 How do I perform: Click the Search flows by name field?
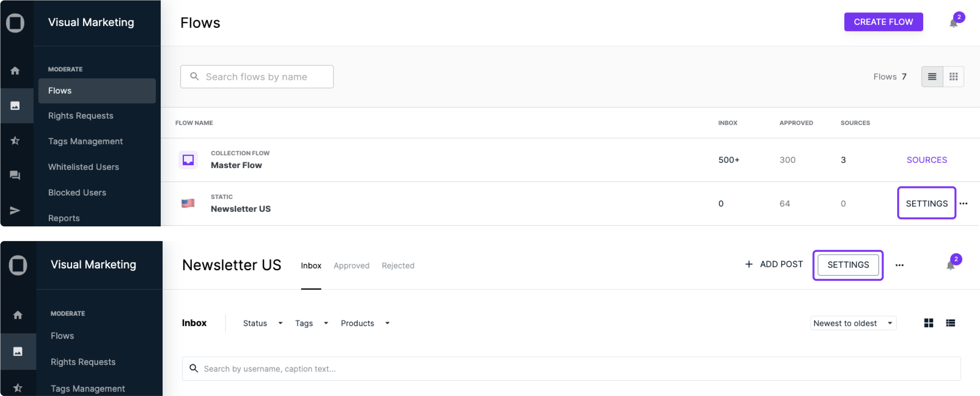pyautogui.click(x=257, y=77)
